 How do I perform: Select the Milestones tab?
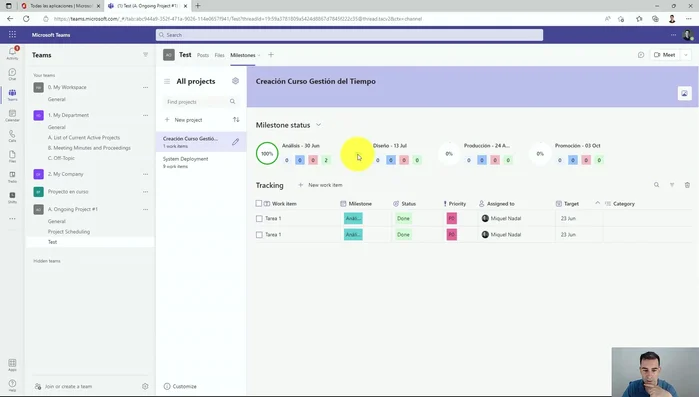[243, 55]
